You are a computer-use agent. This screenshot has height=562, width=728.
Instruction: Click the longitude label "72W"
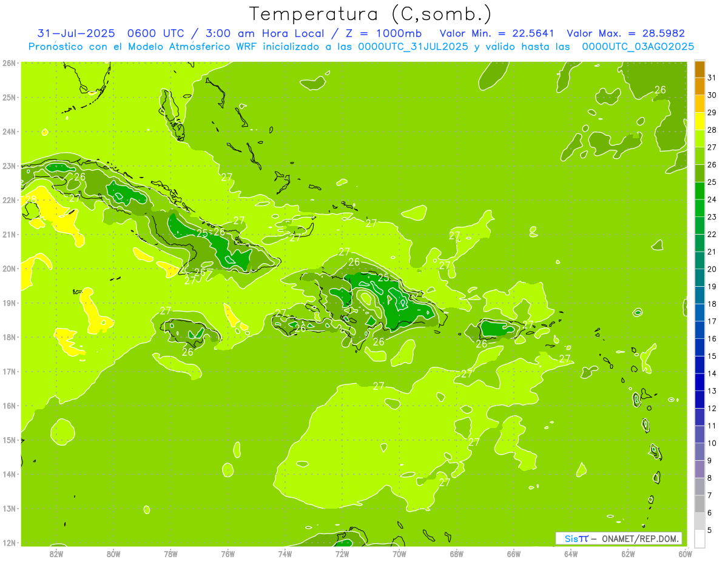tap(342, 554)
